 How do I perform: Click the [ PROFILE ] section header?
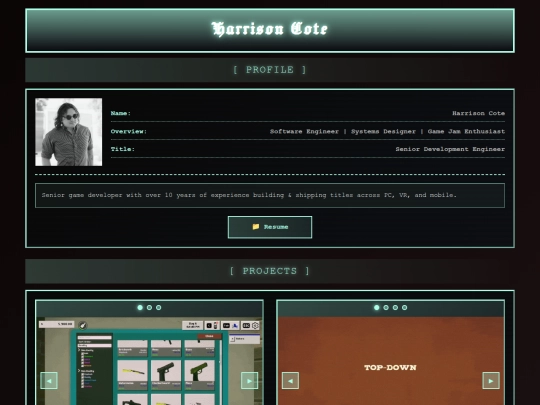[270, 70]
